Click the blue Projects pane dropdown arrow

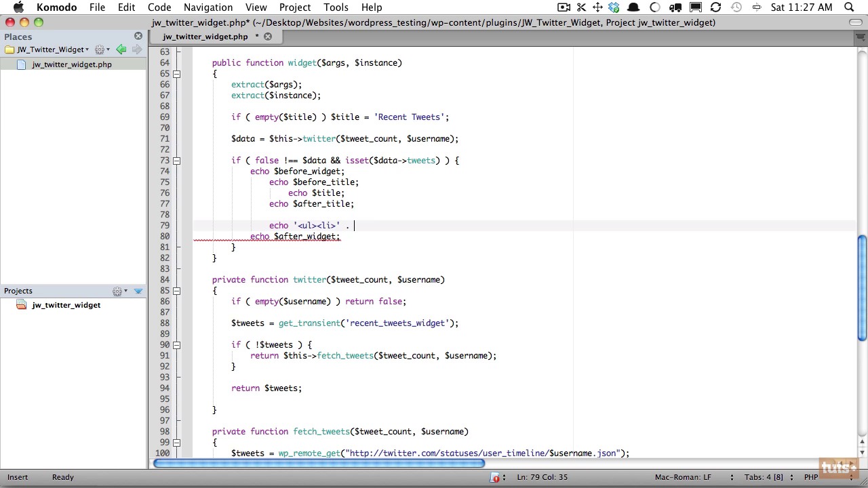(138, 291)
